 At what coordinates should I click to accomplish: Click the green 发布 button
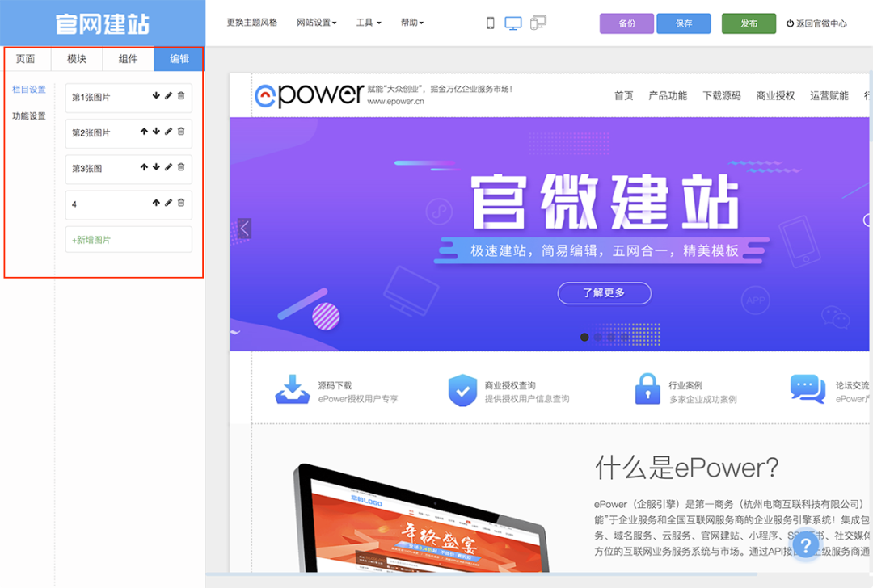749,23
